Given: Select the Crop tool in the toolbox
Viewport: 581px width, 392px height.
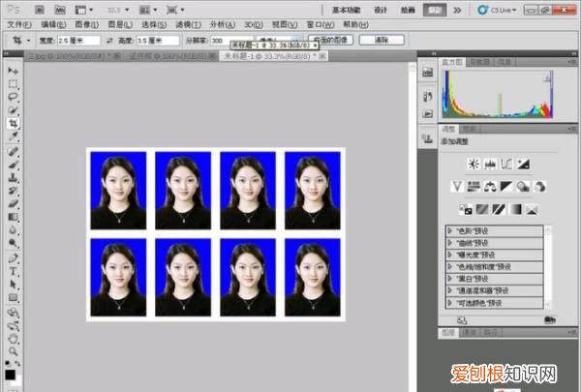Looking at the screenshot, I should click(13, 124).
